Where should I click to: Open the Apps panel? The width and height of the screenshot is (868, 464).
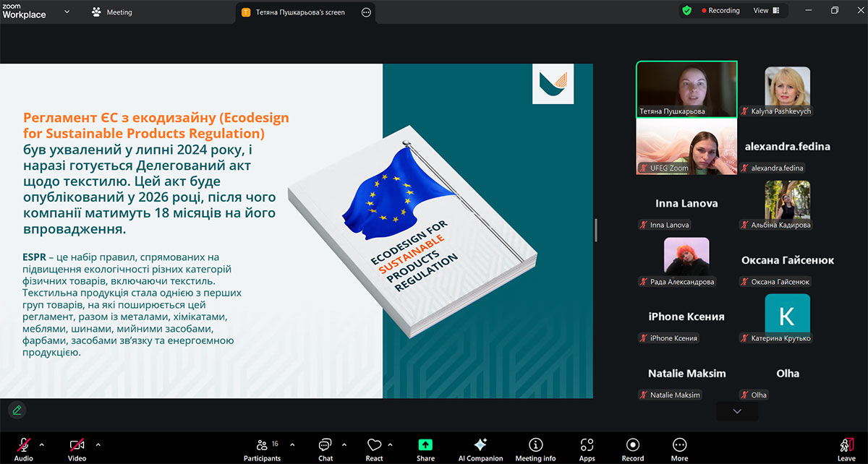(x=587, y=449)
